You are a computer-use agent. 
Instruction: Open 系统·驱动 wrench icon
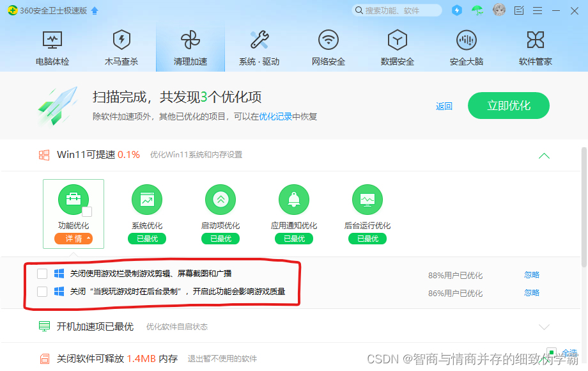pos(259,40)
